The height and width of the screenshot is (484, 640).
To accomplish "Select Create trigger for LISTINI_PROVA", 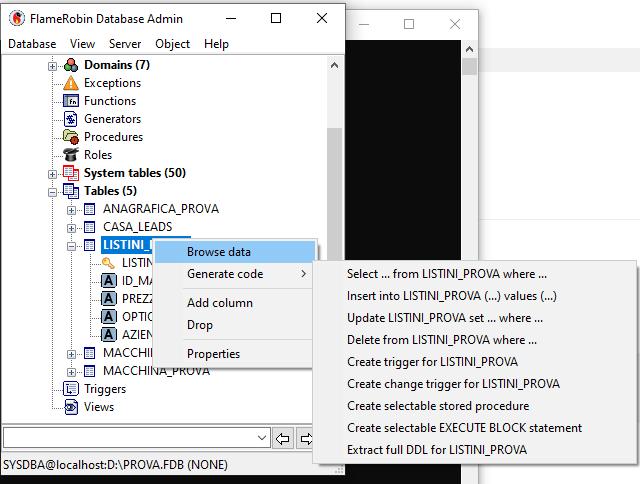I will (432, 362).
